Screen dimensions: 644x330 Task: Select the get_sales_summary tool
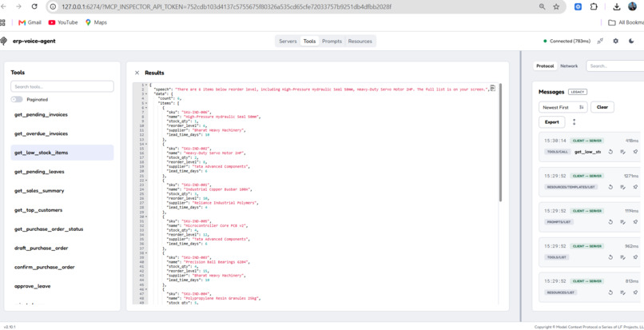62,191
